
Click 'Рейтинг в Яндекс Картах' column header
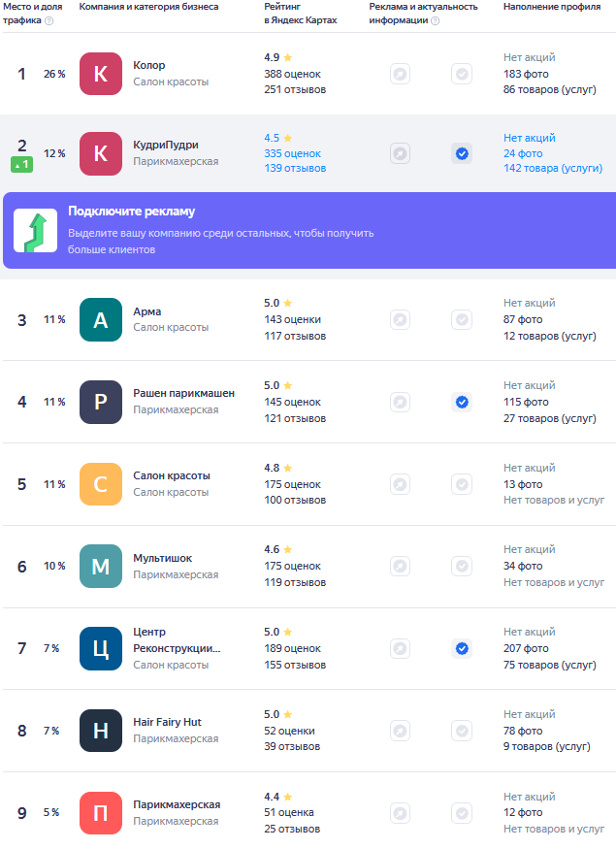coord(301,14)
